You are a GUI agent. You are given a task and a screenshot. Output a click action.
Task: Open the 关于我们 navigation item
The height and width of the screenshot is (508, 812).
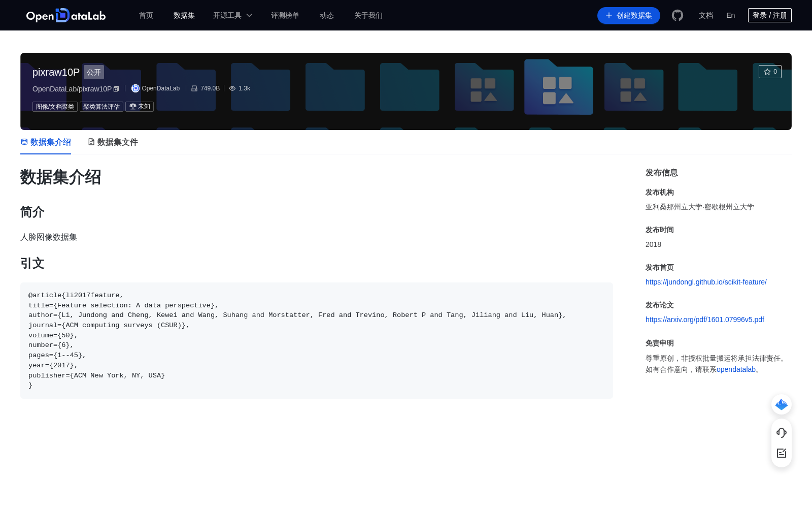368,15
